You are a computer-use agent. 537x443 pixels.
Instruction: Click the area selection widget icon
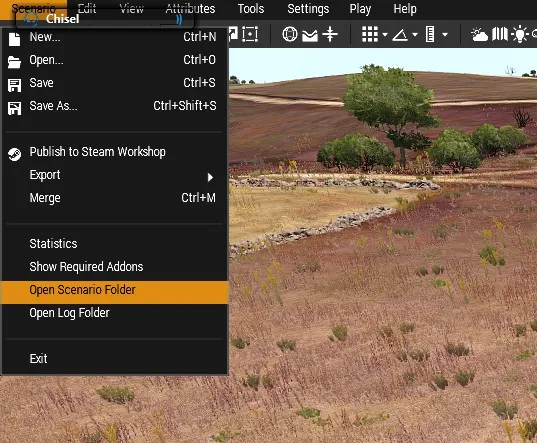point(250,34)
